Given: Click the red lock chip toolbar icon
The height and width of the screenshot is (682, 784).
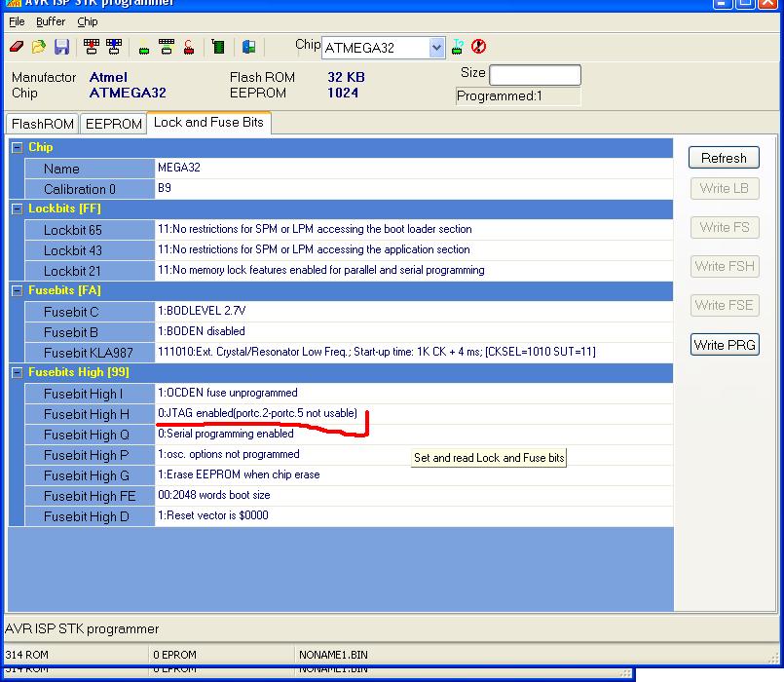Looking at the screenshot, I should 188,47.
